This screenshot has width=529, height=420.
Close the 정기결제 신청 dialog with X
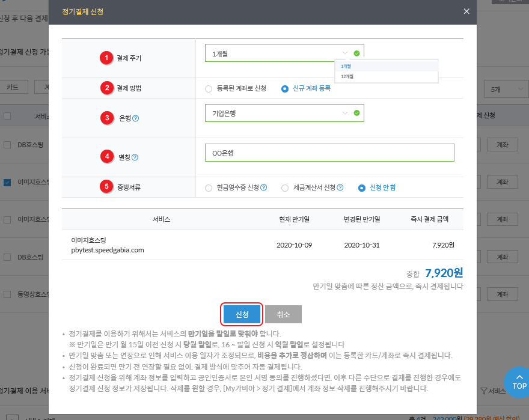click(466, 11)
